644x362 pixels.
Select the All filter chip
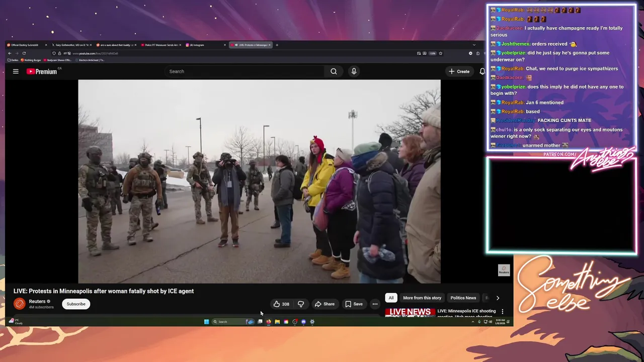(x=391, y=298)
